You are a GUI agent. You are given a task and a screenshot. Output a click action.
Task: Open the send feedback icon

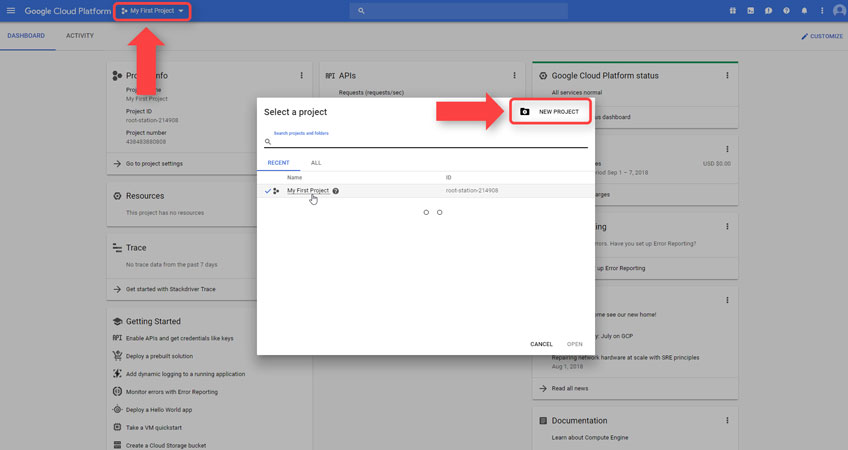point(768,11)
